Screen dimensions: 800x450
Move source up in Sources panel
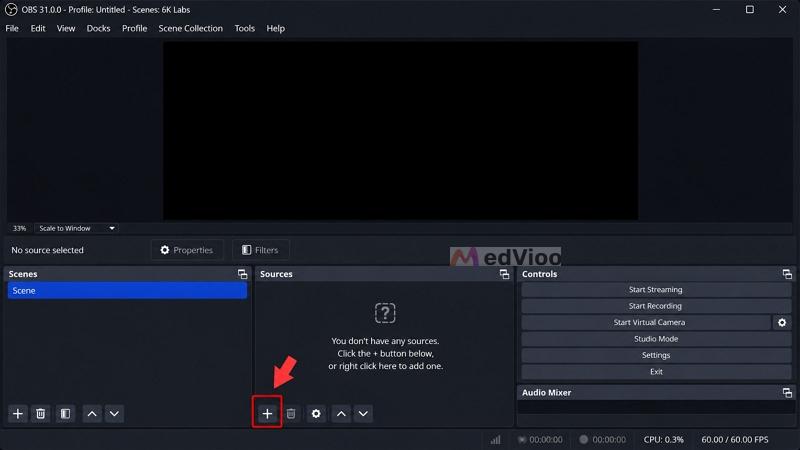coord(341,414)
